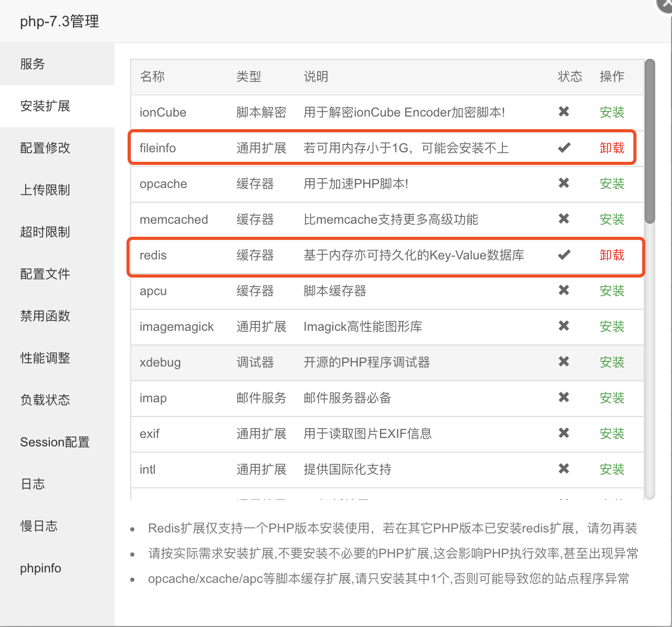
Task: 查看 超时限制 配置
Action: point(45,232)
